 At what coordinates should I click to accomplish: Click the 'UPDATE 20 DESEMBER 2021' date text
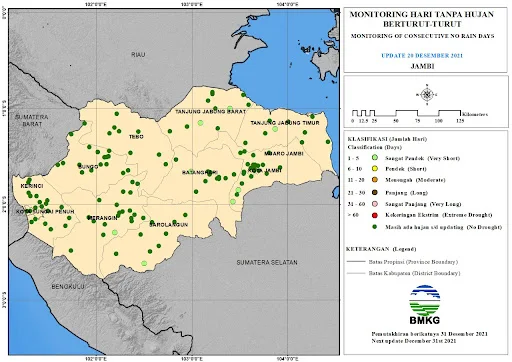(x=422, y=56)
